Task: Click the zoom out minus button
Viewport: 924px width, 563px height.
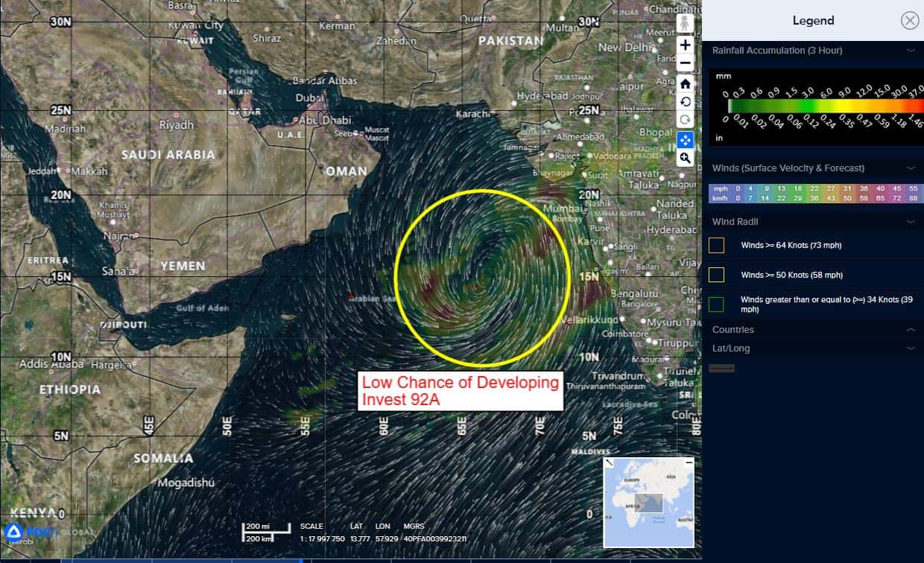Action: (x=686, y=63)
